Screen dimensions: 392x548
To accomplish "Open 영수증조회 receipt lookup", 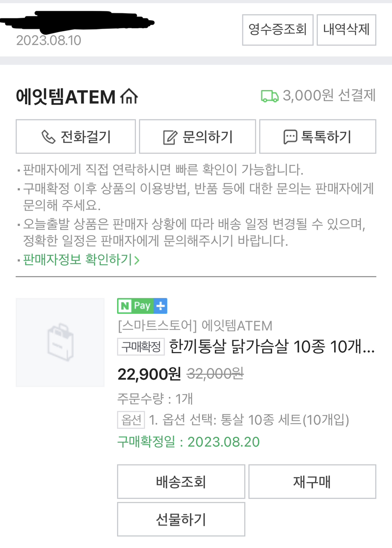I will 278,30.
